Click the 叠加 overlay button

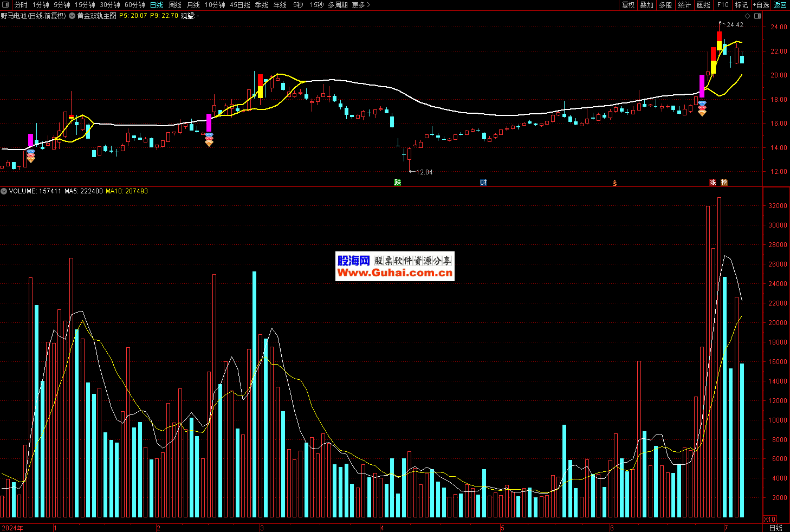[x=646, y=5]
